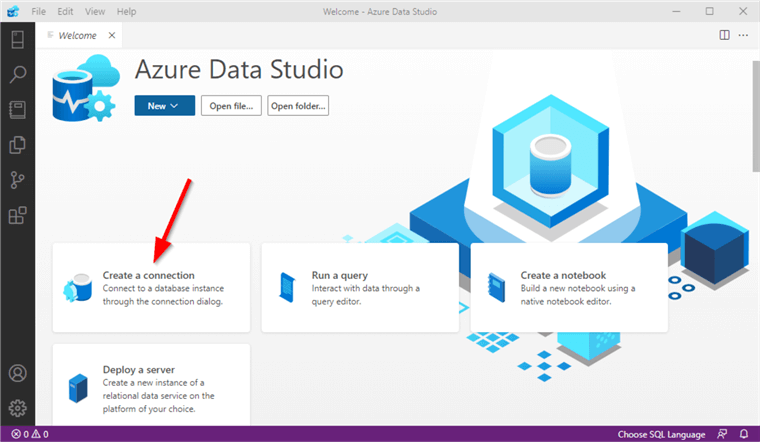Viewport: 760px width, 442px height.
Task: Click the Create a notebook icon
Action: 496,288
